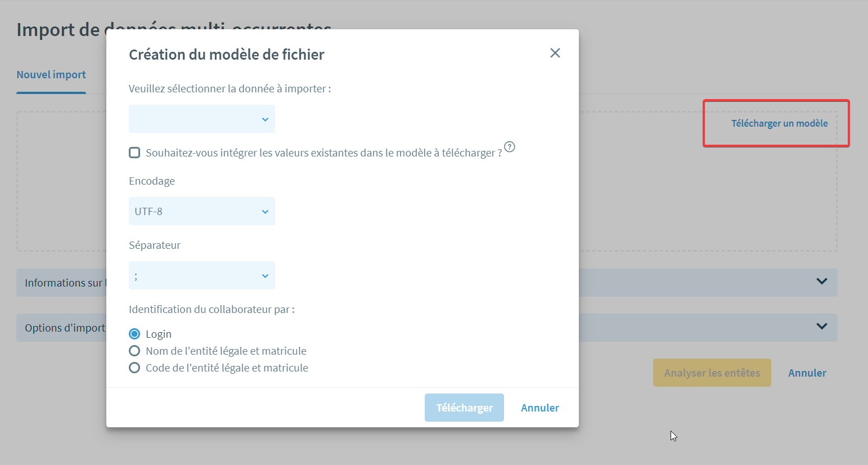This screenshot has height=465, width=868.
Task: Click the help question mark icon
Action: [x=510, y=147]
